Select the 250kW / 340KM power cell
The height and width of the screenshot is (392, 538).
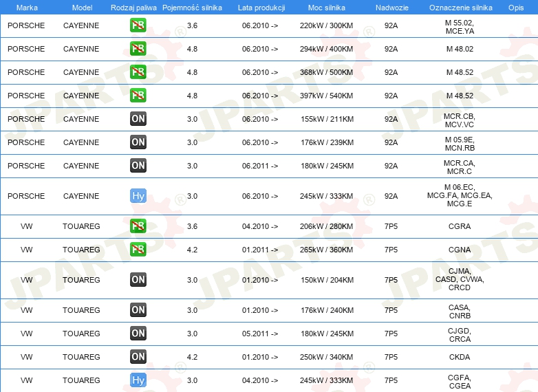coord(326,357)
